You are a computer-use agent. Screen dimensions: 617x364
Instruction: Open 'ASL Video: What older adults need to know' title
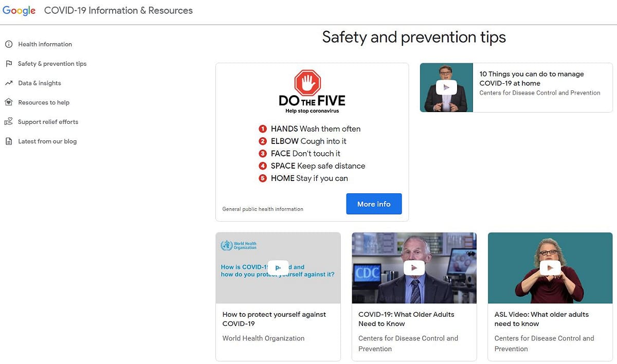541,319
